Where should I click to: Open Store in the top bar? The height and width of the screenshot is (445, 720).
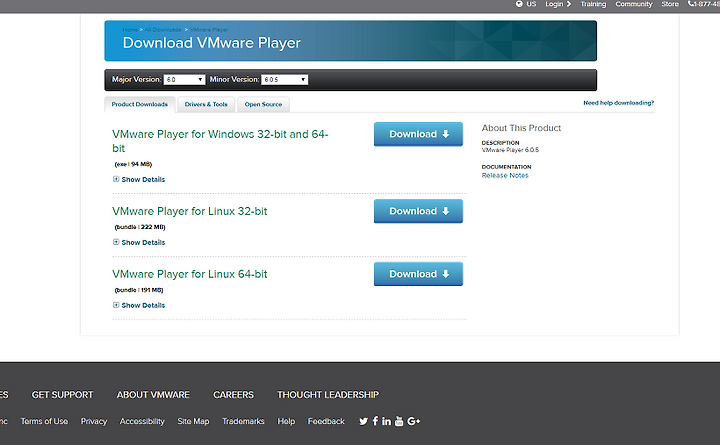point(670,4)
